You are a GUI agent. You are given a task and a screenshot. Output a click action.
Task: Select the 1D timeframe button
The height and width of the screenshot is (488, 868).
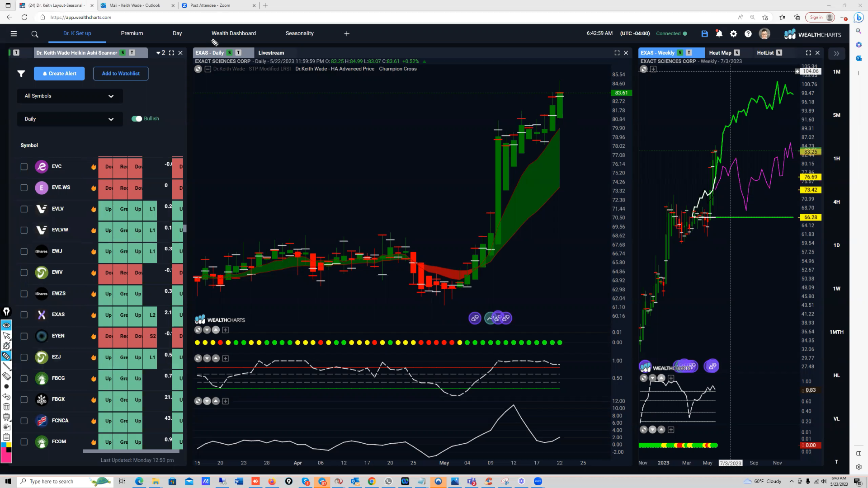[836, 245]
